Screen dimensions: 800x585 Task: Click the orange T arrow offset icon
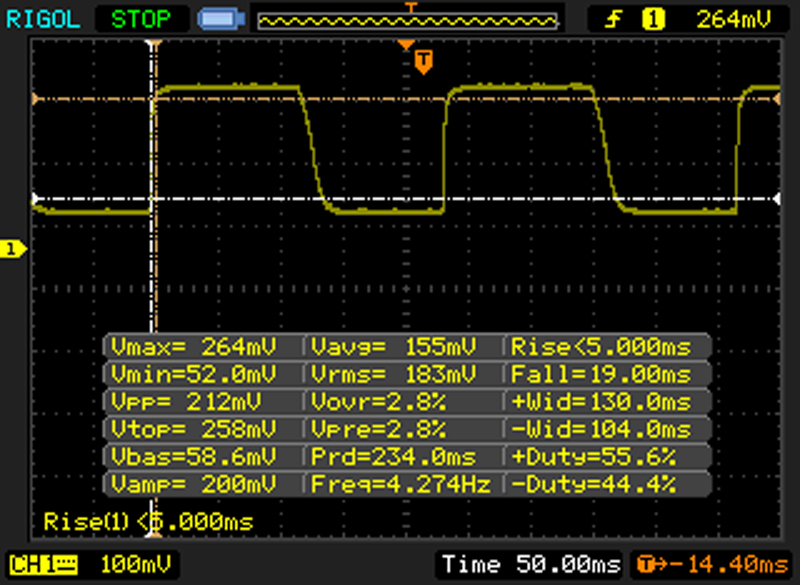pyautogui.click(x=652, y=565)
